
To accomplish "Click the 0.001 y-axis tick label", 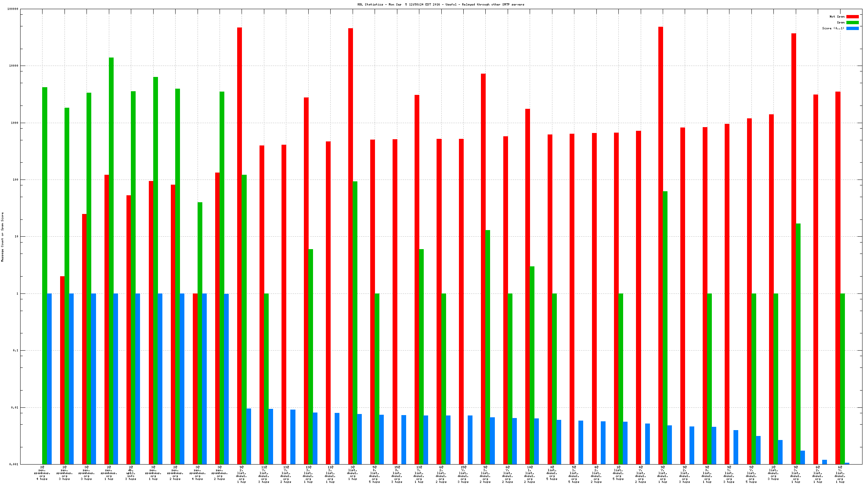I will pyautogui.click(x=14, y=464).
